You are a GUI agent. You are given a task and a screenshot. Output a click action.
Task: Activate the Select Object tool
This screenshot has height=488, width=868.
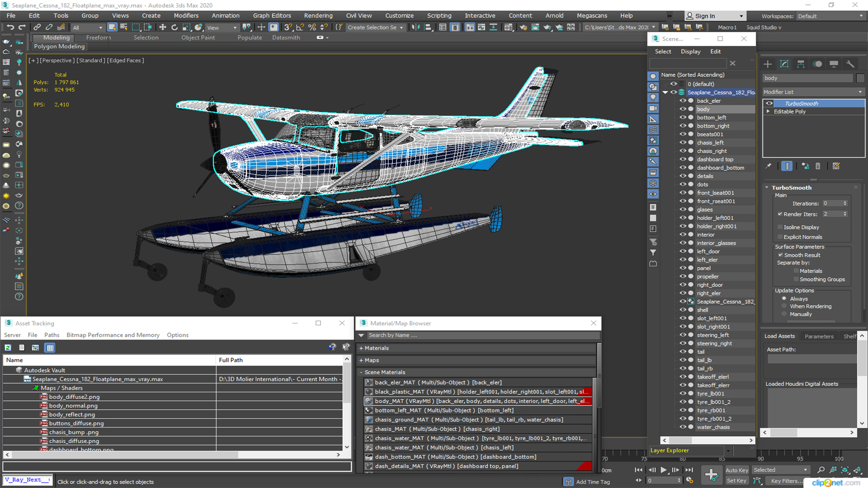[112, 27]
